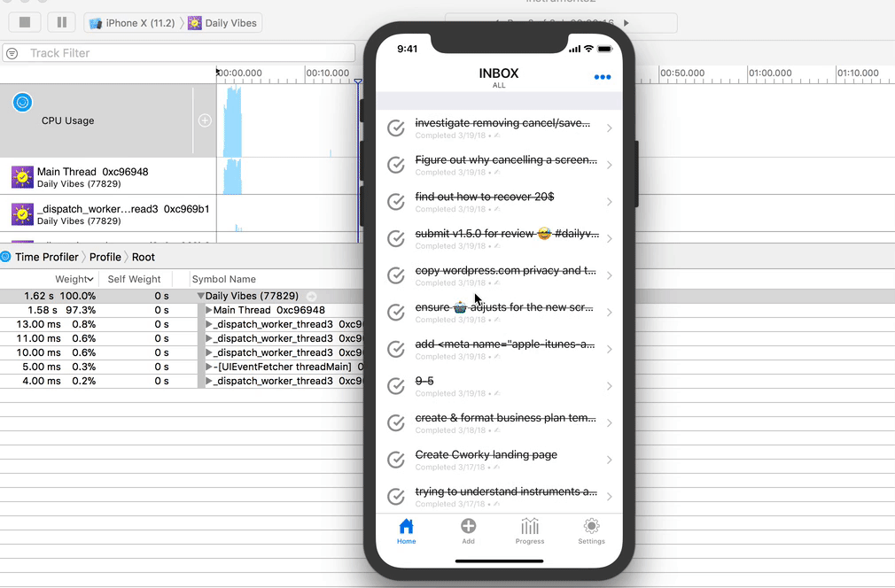Click the Time Profiler breadcrumb
Image resolution: width=895 pixels, height=588 pixels.
(47, 257)
